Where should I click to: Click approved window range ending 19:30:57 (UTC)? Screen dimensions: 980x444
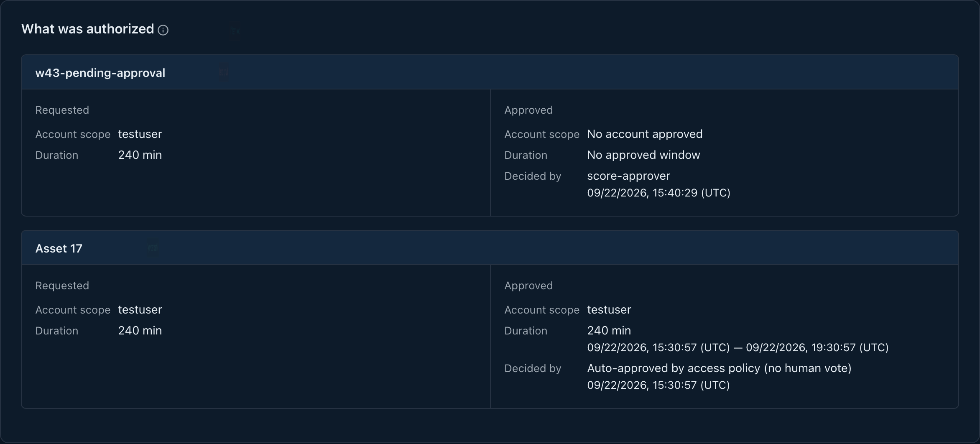click(x=738, y=347)
